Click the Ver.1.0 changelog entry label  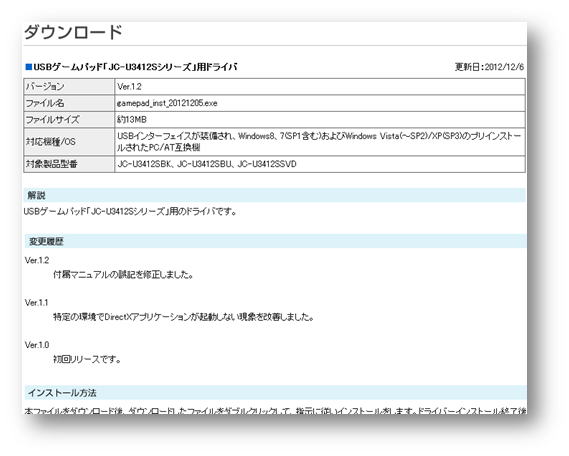(37, 345)
